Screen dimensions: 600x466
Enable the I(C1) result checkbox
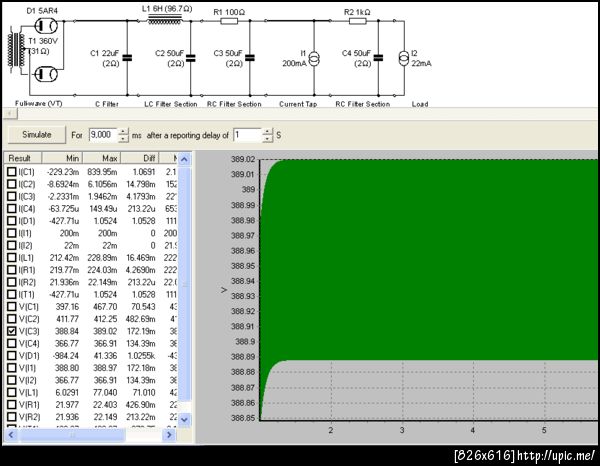(12, 172)
